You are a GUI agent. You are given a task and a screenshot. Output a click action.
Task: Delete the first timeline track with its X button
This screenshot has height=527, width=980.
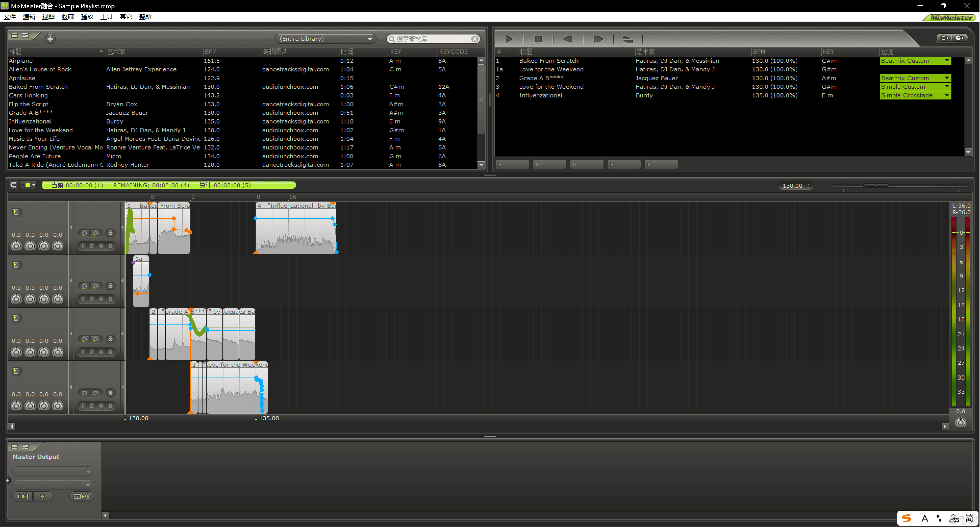tap(110, 233)
